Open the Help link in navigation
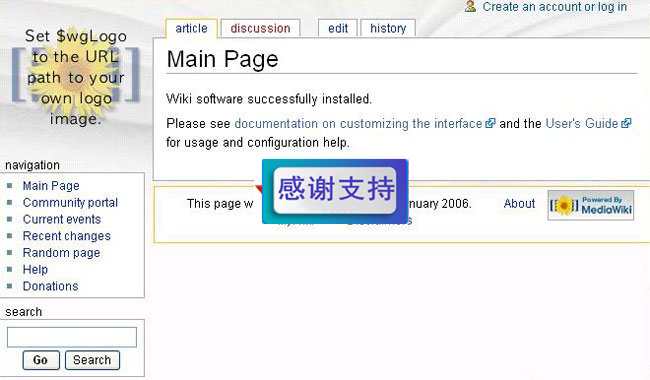650x380 pixels. [x=35, y=269]
